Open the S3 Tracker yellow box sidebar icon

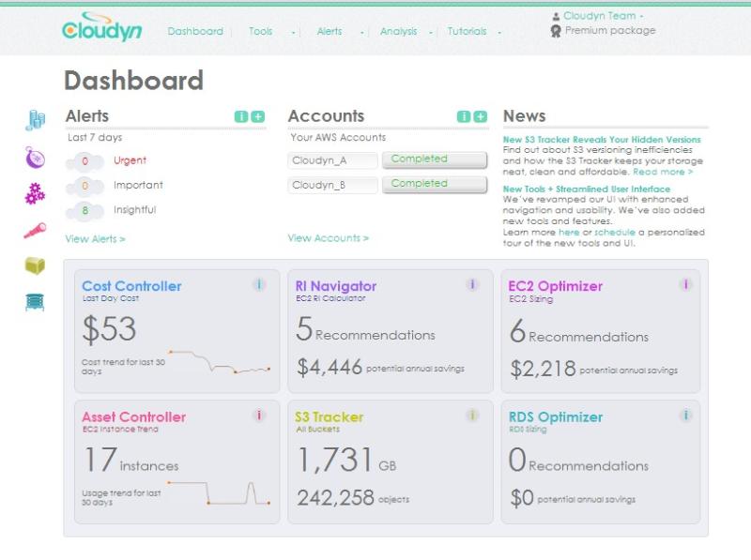pyautogui.click(x=35, y=265)
